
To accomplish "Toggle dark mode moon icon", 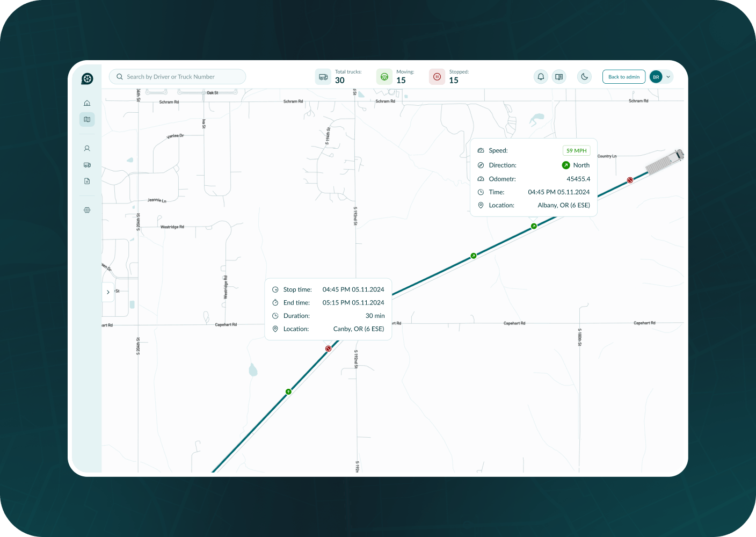I will pos(584,77).
